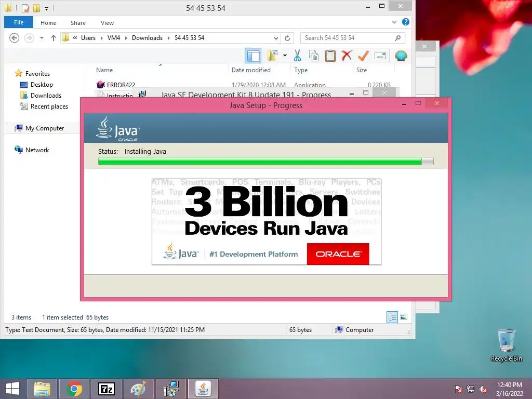The height and width of the screenshot is (399, 532).
Task: Click the folder options toolbar icon
Action: (x=272, y=56)
